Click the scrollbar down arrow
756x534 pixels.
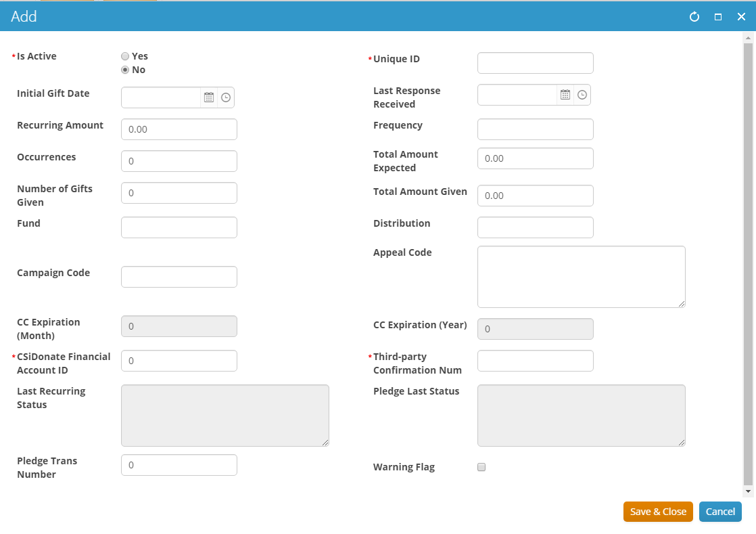[x=748, y=491]
